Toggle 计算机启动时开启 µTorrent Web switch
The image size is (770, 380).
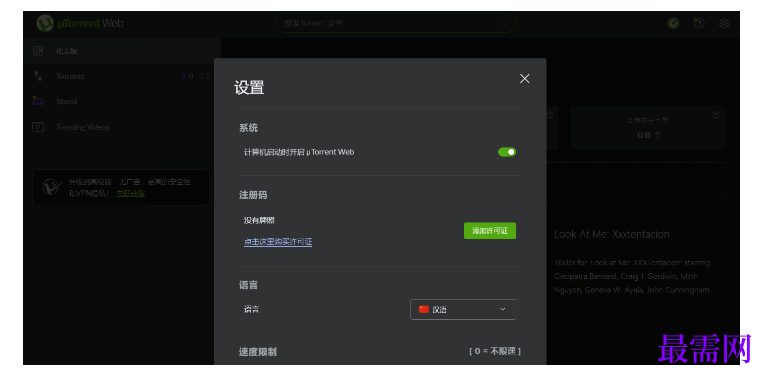(x=507, y=152)
